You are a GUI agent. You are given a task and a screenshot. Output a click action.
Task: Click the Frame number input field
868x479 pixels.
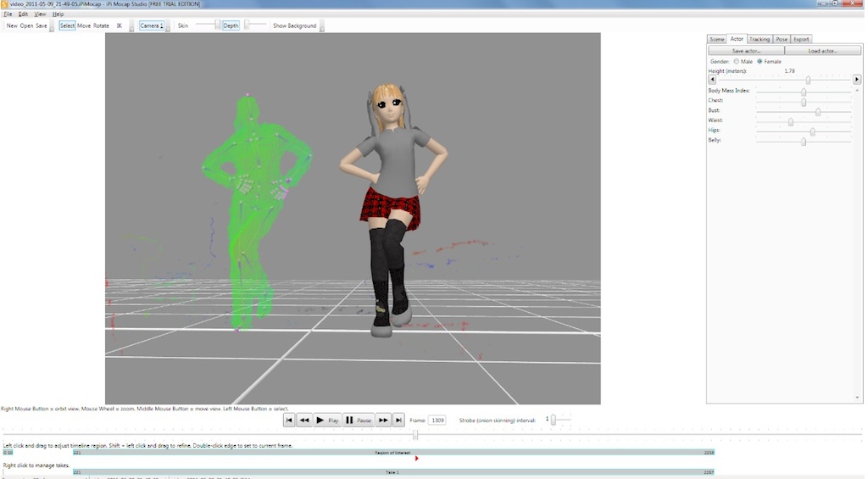coord(437,421)
